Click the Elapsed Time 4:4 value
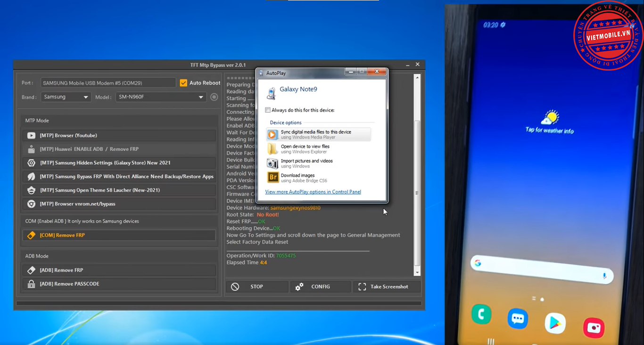This screenshot has height=345, width=644. coord(264,263)
